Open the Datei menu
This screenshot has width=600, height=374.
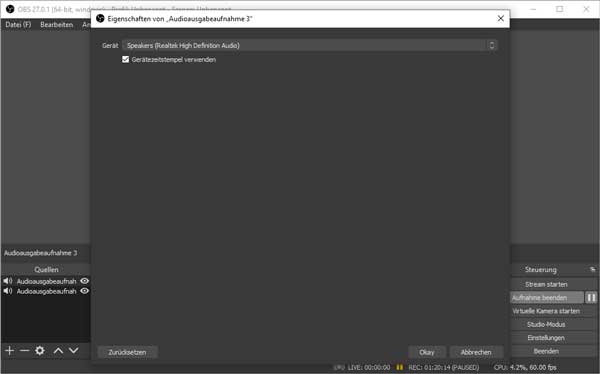tap(18, 24)
